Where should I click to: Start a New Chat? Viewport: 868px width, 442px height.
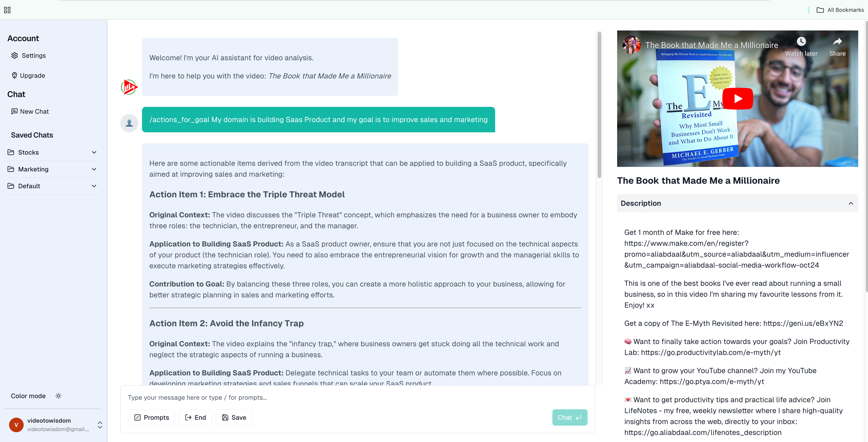(30, 112)
